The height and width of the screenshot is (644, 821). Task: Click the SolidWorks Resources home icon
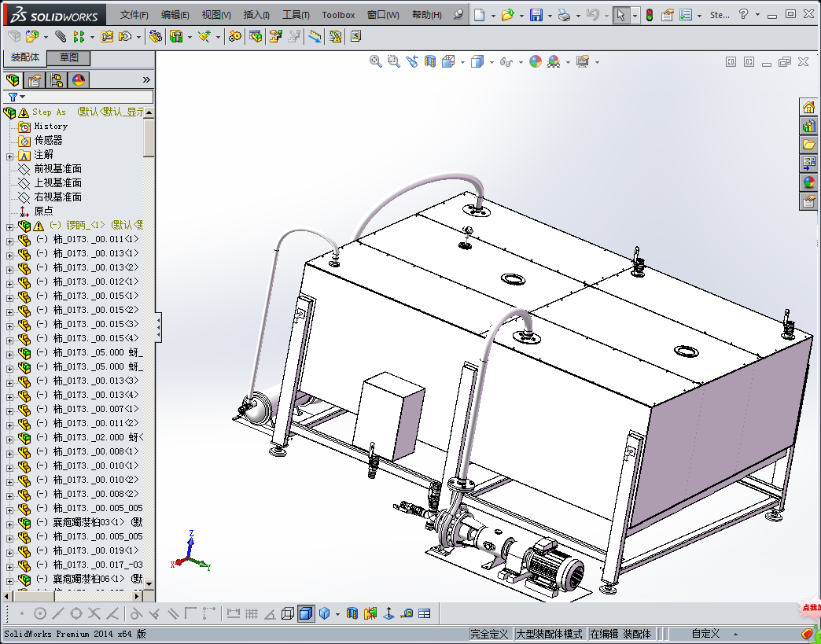(x=808, y=108)
